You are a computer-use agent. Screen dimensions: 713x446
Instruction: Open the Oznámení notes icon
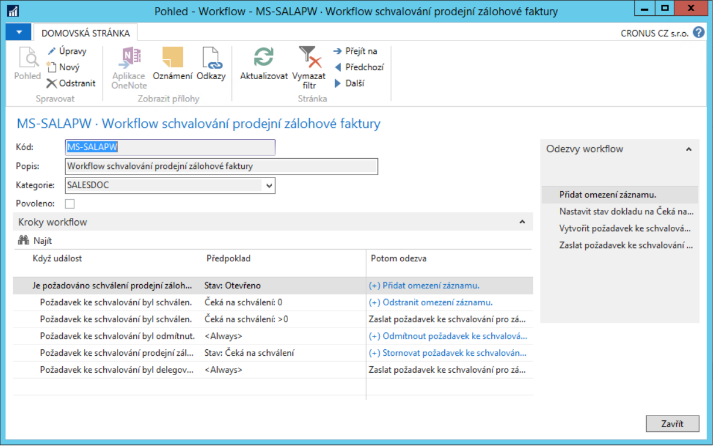[x=172, y=58]
